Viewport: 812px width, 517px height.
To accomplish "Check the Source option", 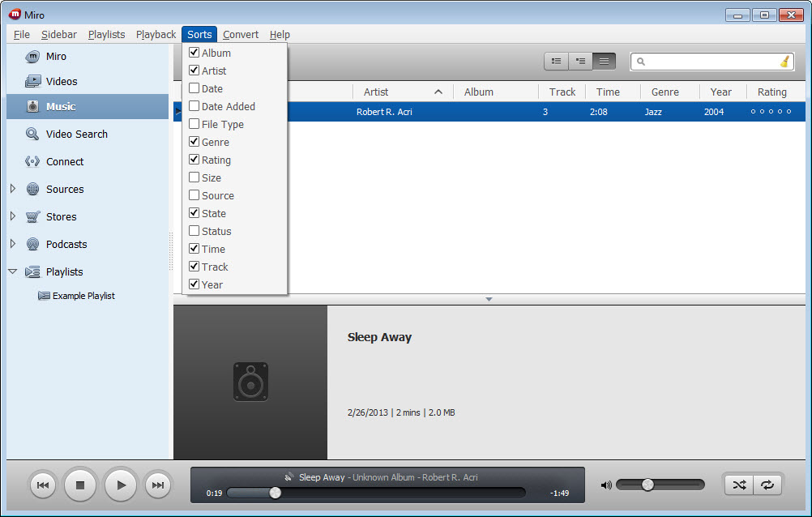I will [x=194, y=194].
